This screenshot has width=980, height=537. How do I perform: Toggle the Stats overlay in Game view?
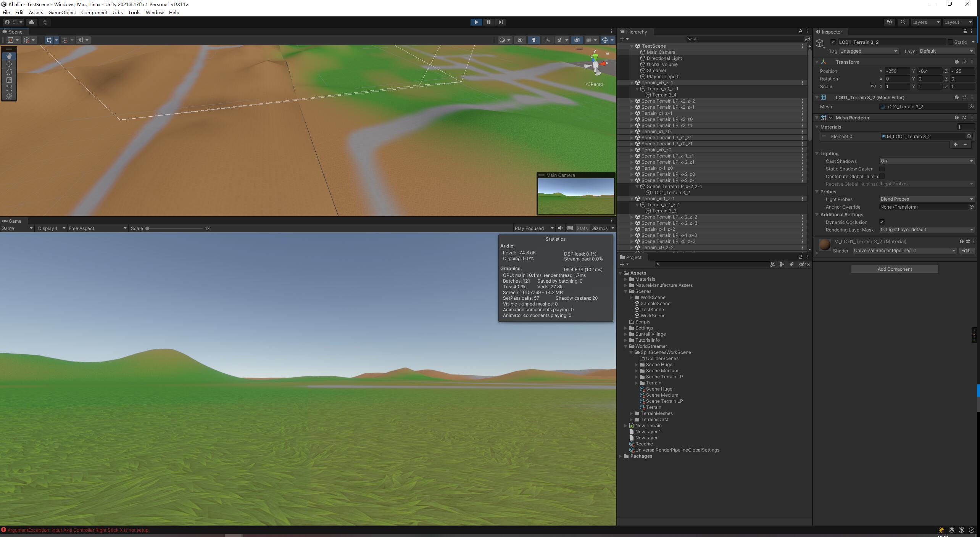(582, 228)
